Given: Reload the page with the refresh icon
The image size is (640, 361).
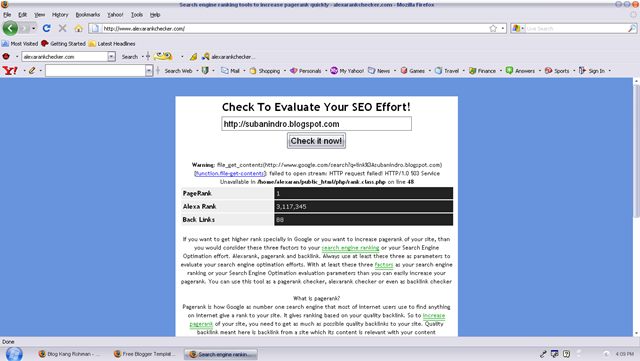Looking at the screenshot, I should click(47, 28).
